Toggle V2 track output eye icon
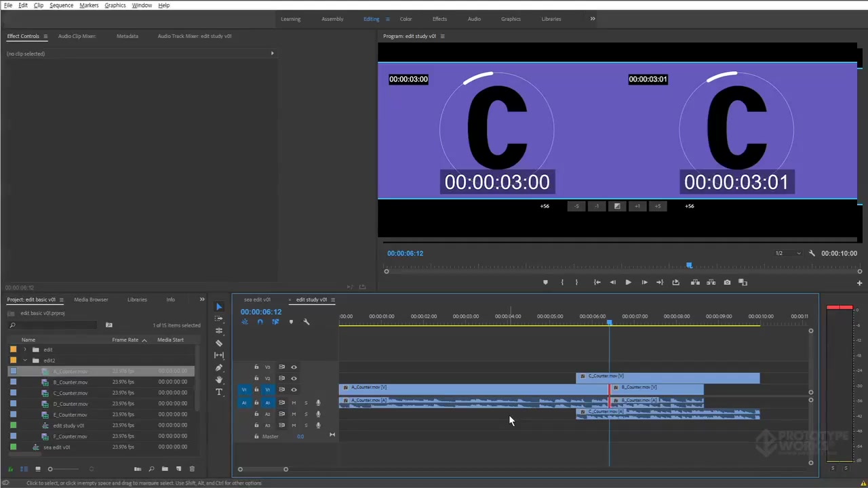Image resolution: width=868 pixels, height=488 pixels. [x=294, y=378]
